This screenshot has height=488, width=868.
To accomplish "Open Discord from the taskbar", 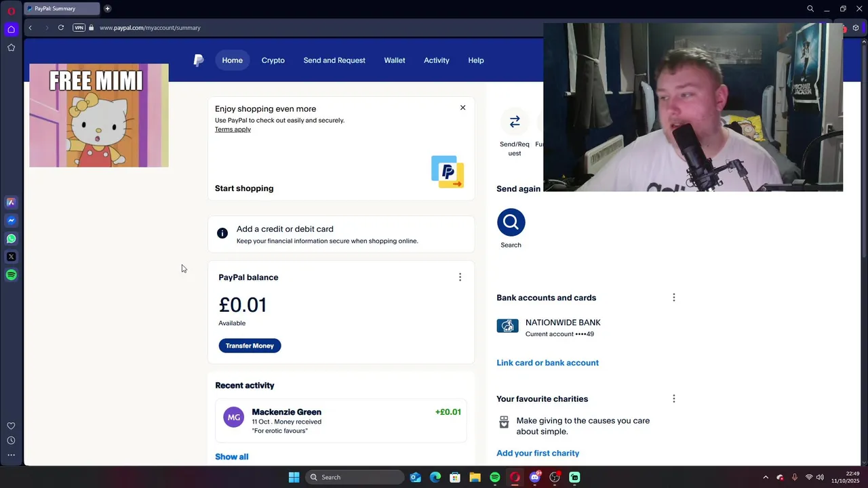I will pyautogui.click(x=535, y=477).
